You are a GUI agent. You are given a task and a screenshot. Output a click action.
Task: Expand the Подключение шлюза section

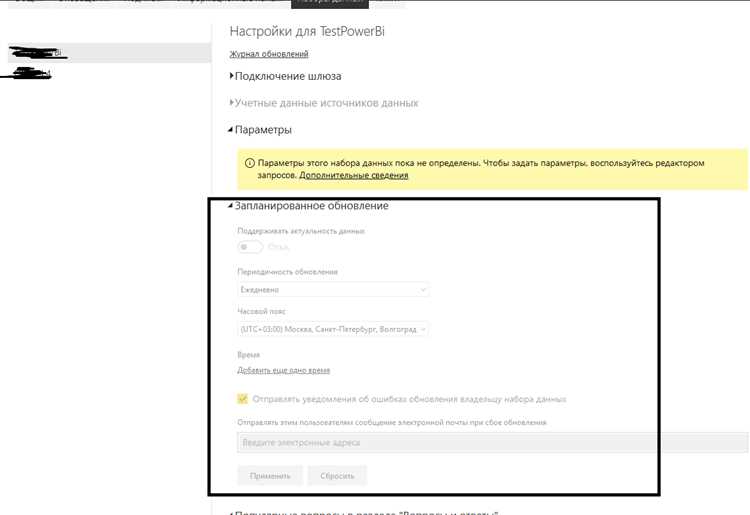click(286, 76)
